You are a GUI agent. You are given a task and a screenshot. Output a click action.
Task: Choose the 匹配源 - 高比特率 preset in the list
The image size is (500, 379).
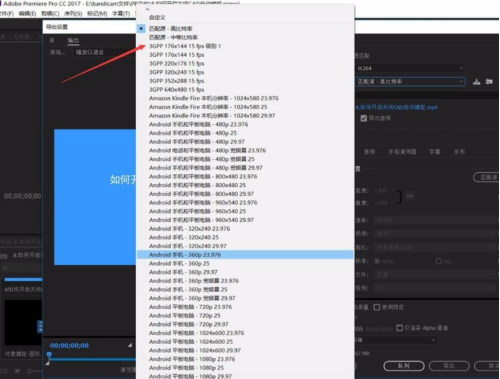point(245,29)
